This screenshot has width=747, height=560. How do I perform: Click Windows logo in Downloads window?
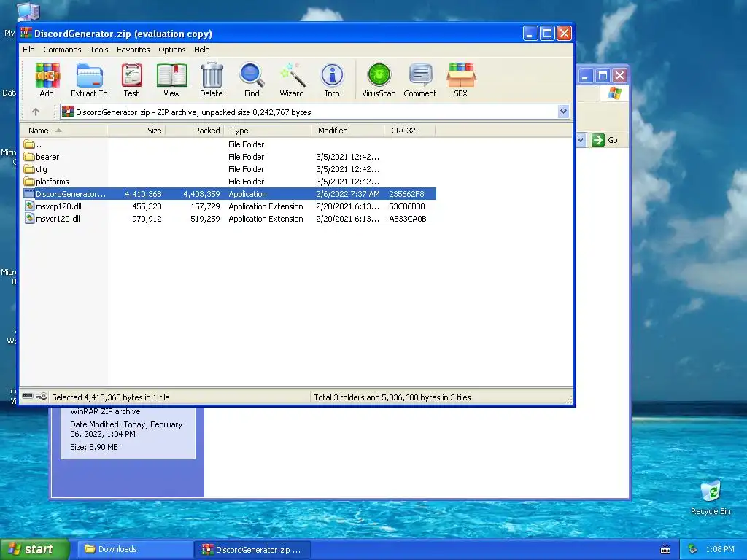point(614,93)
